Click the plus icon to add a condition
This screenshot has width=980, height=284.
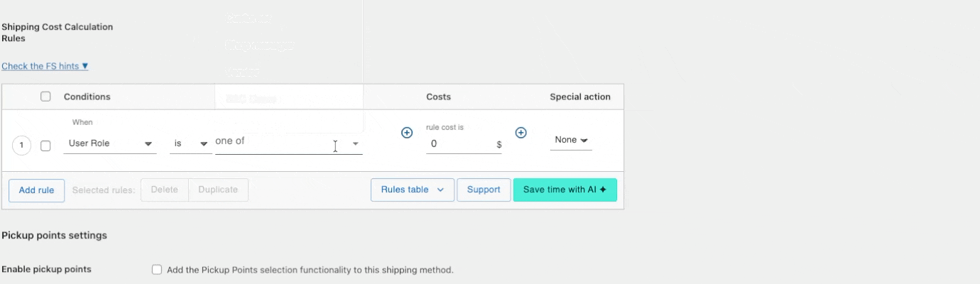point(407,133)
